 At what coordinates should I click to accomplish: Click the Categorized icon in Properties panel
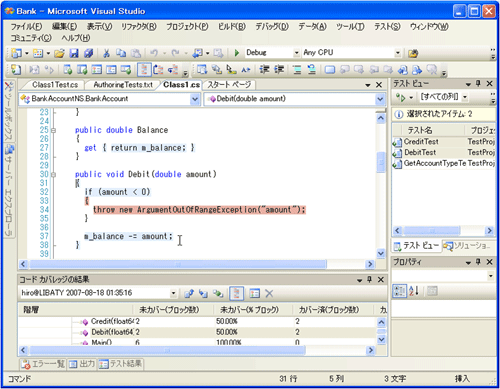coord(399,291)
